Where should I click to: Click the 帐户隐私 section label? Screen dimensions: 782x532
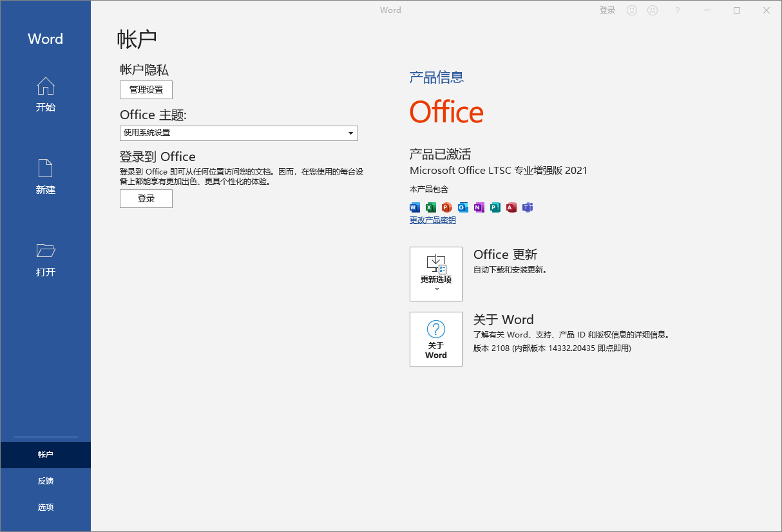click(144, 70)
